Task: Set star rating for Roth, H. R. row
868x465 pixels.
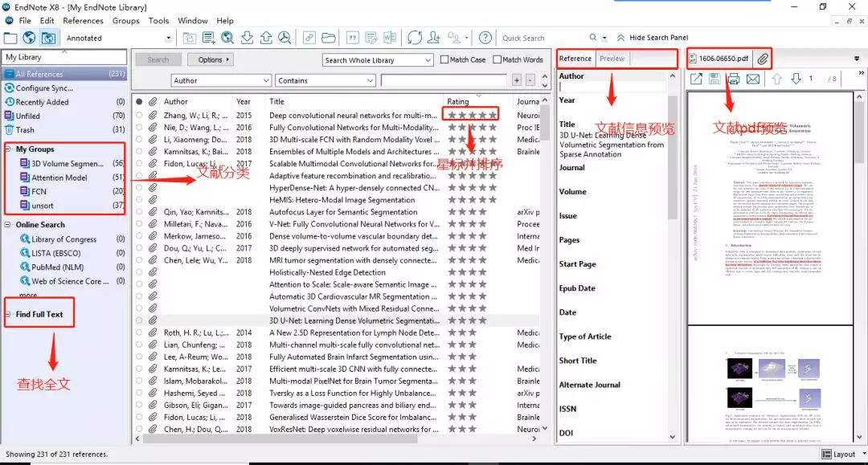Action: click(462, 332)
